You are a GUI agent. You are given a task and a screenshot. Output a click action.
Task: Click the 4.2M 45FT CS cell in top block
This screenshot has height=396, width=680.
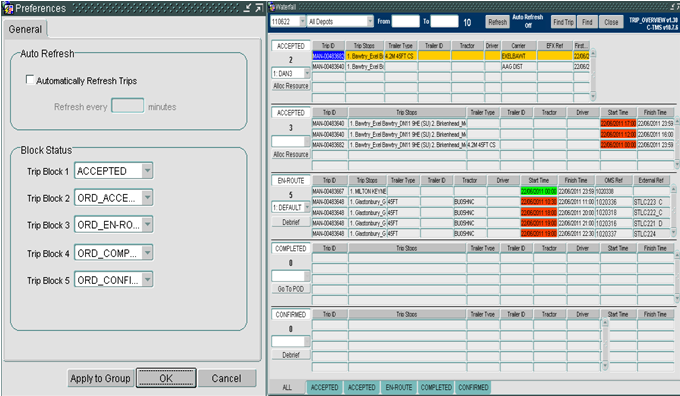tap(401, 56)
